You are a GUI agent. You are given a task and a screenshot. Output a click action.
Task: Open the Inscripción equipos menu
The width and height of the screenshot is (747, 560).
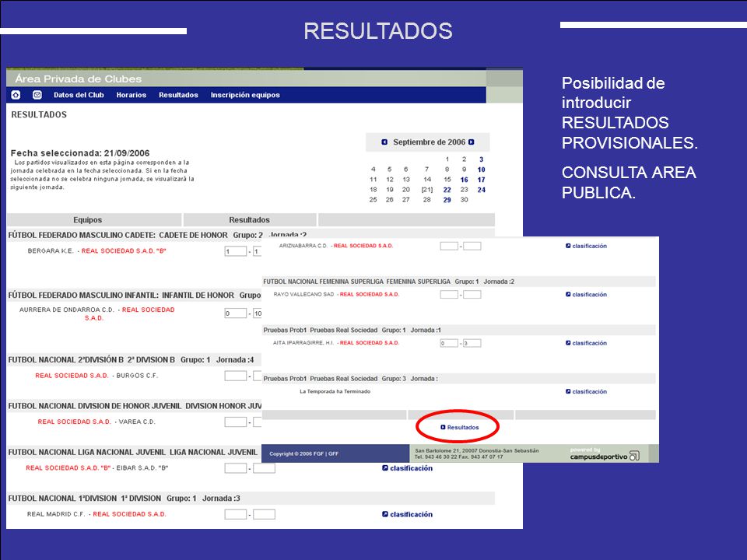(x=245, y=95)
